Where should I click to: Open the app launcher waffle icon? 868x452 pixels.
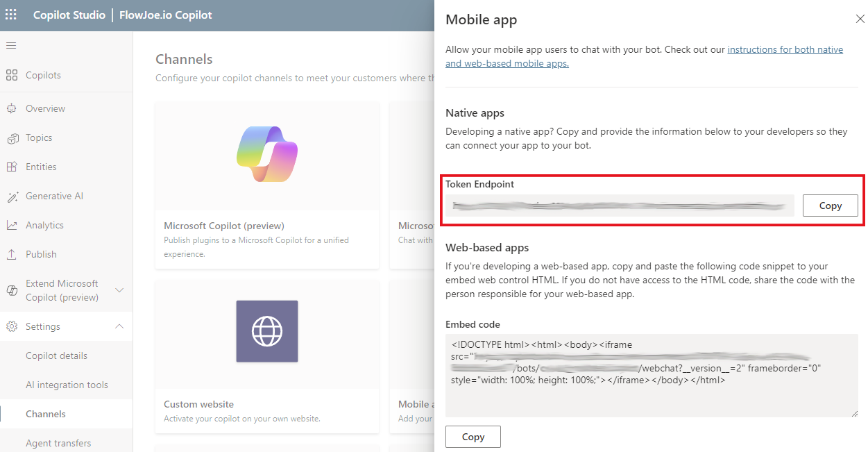pos(11,15)
